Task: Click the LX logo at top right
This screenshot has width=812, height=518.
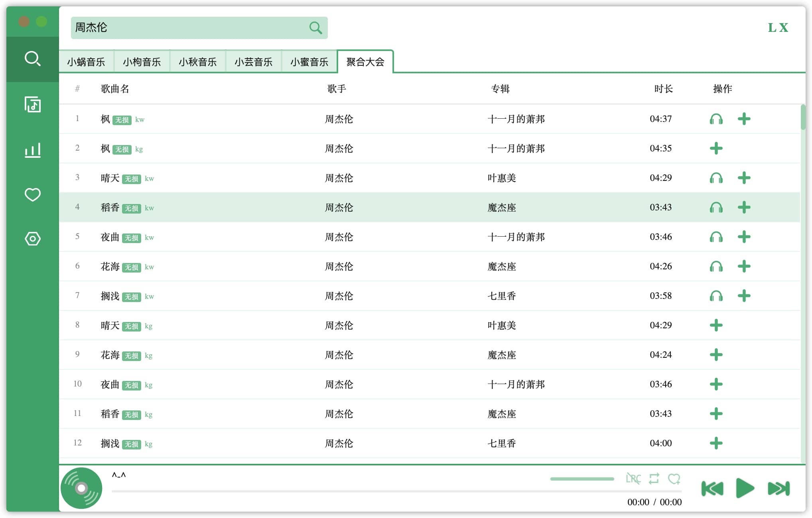Action: click(778, 27)
